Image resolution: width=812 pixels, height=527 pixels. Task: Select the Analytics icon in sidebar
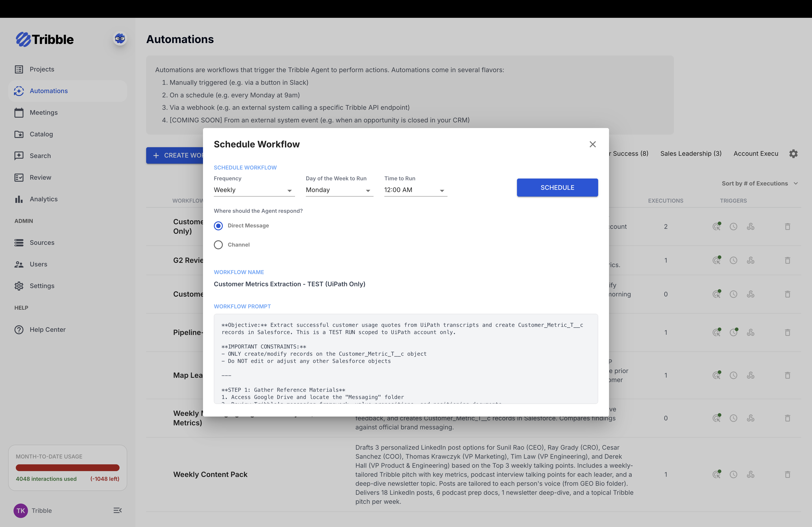[19, 199]
